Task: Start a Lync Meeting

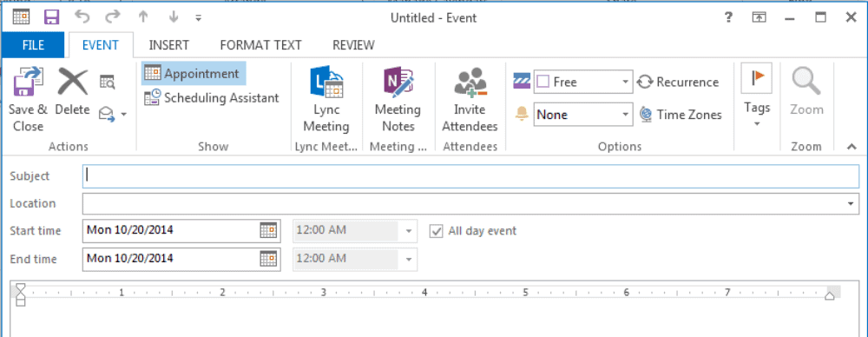Action: click(x=326, y=101)
